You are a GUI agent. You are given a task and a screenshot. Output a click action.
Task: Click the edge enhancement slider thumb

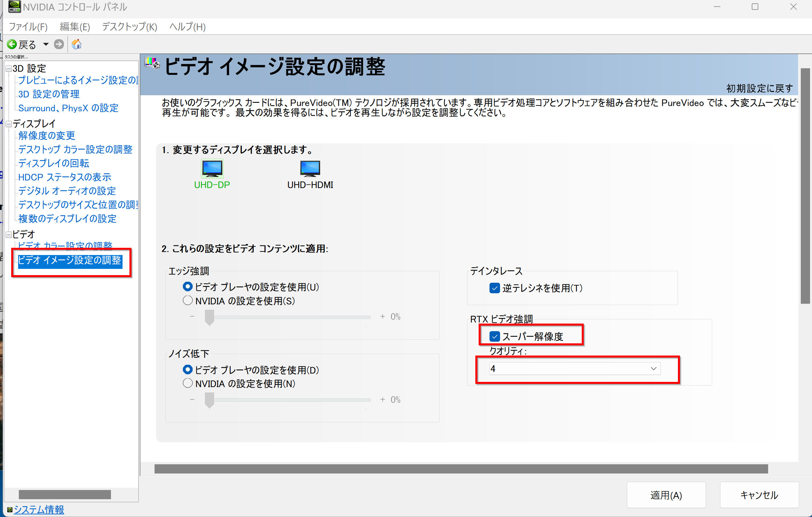[x=210, y=317]
